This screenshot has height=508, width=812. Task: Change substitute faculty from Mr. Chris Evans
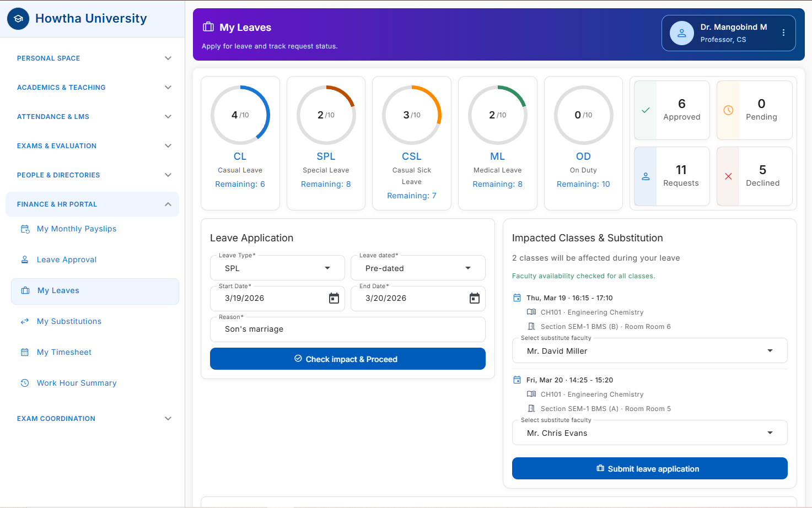[649, 433]
